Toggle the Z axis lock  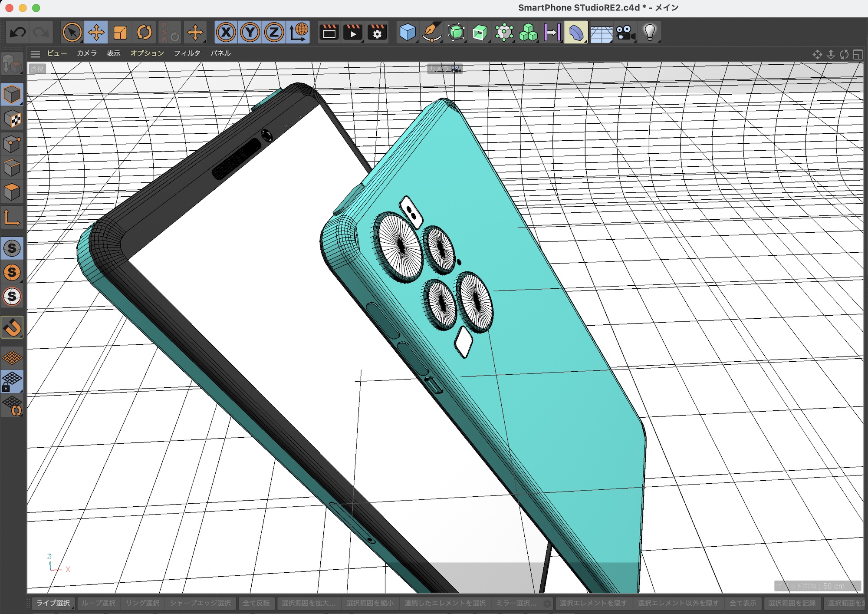tap(274, 32)
